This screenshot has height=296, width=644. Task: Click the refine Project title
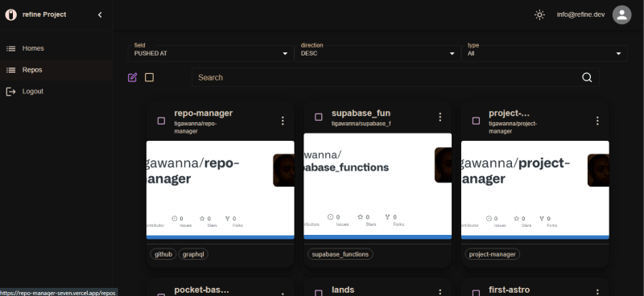(44, 14)
